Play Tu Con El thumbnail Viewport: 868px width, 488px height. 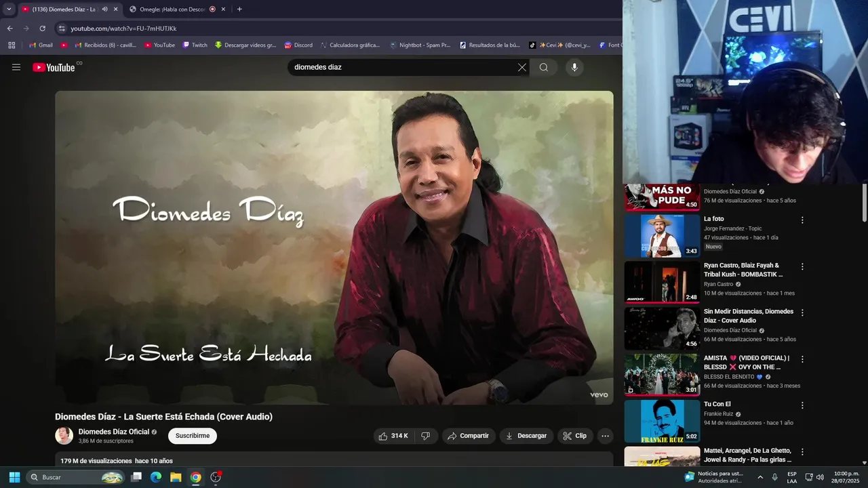(662, 421)
